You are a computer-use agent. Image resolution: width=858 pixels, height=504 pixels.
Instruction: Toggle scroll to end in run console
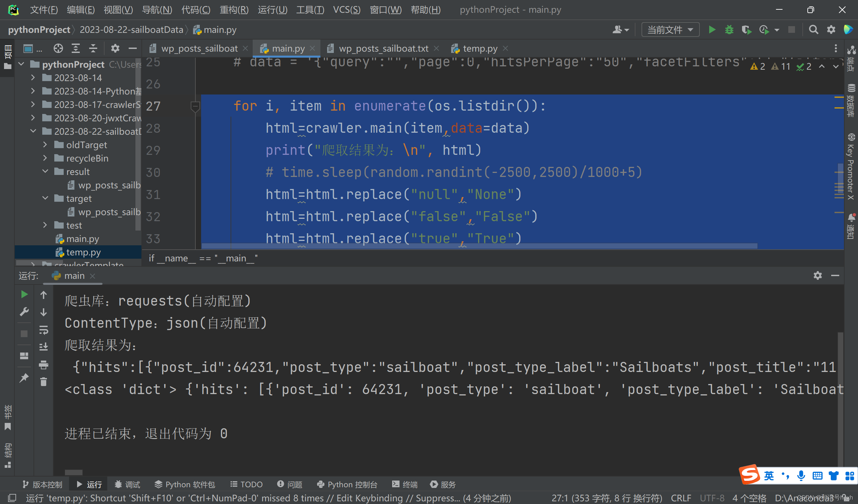[x=44, y=347]
